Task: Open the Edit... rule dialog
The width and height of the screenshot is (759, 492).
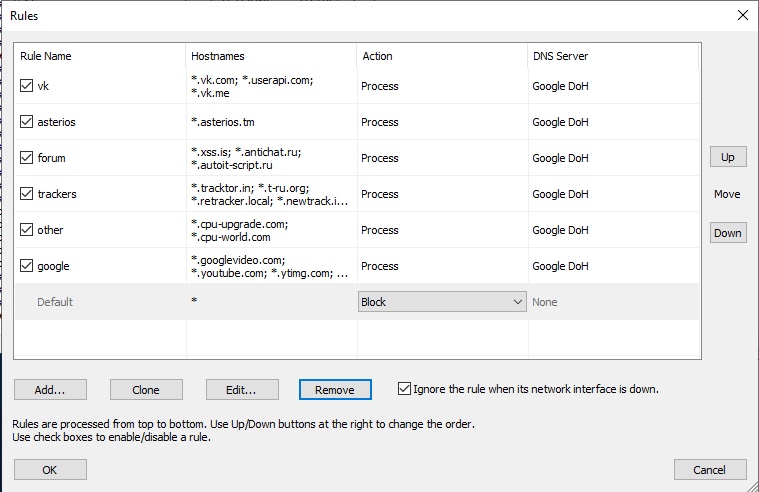Action: tap(241, 389)
